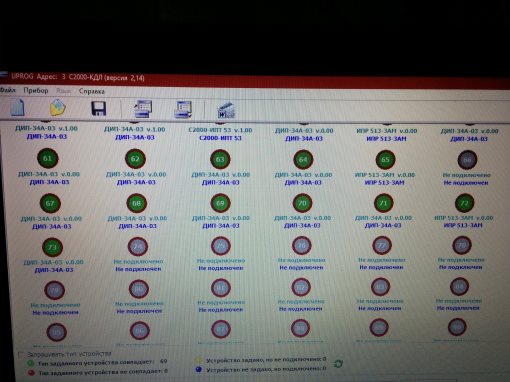Click the read configuration from device icon
Image resolution: width=510 pixels, height=382 pixels.
point(143,109)
